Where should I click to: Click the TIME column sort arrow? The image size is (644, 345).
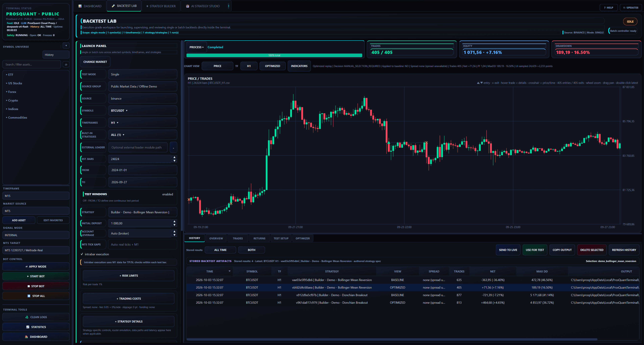[x=229, y=271]
